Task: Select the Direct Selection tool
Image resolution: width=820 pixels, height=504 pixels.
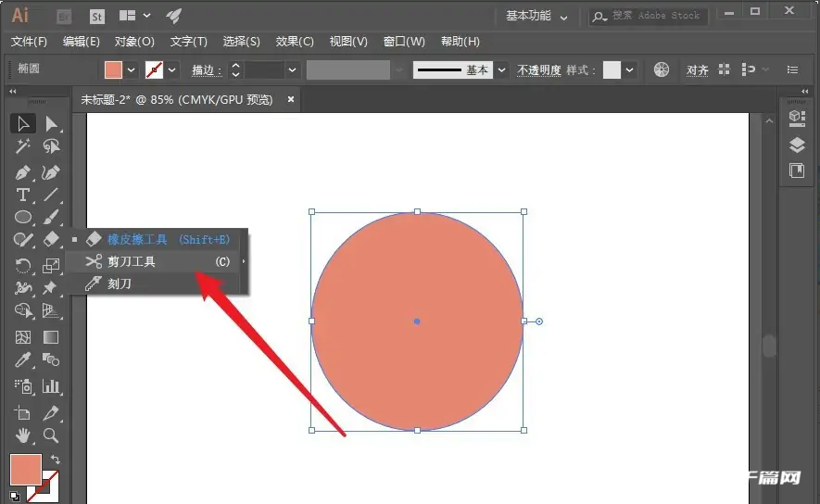Action: [51, 124]
